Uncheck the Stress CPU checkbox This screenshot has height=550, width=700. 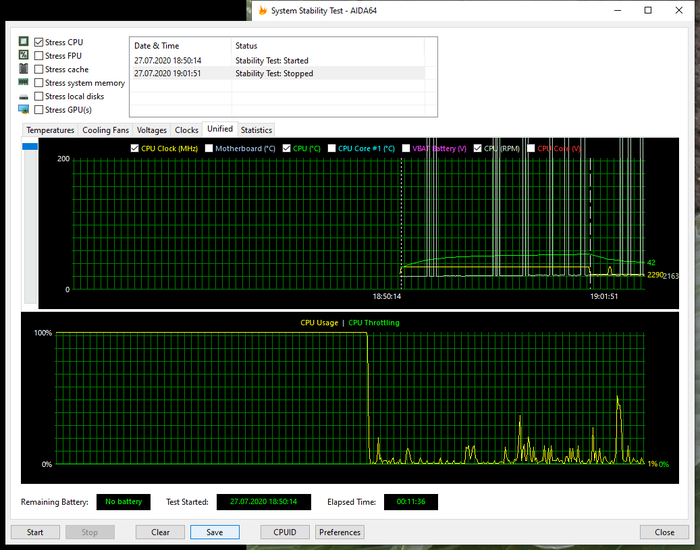39,42
